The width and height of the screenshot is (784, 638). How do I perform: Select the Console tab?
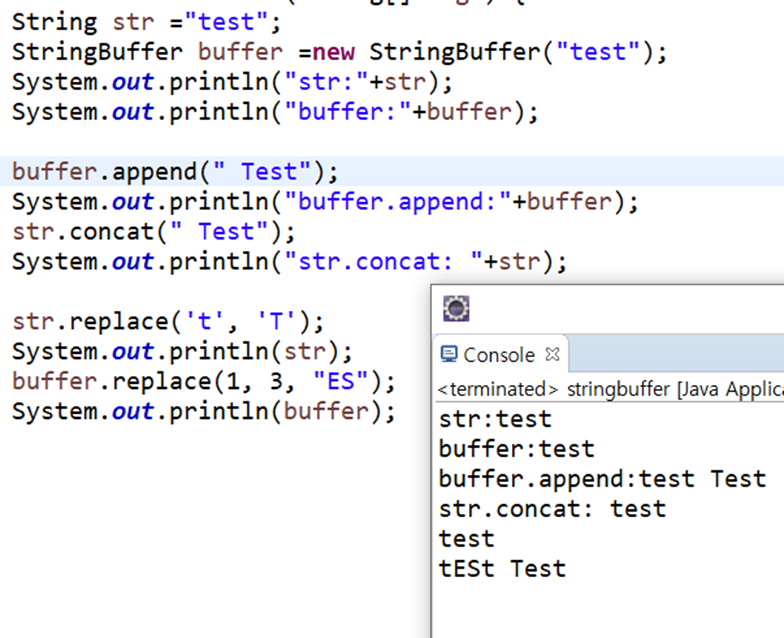(x=500, y=354)
